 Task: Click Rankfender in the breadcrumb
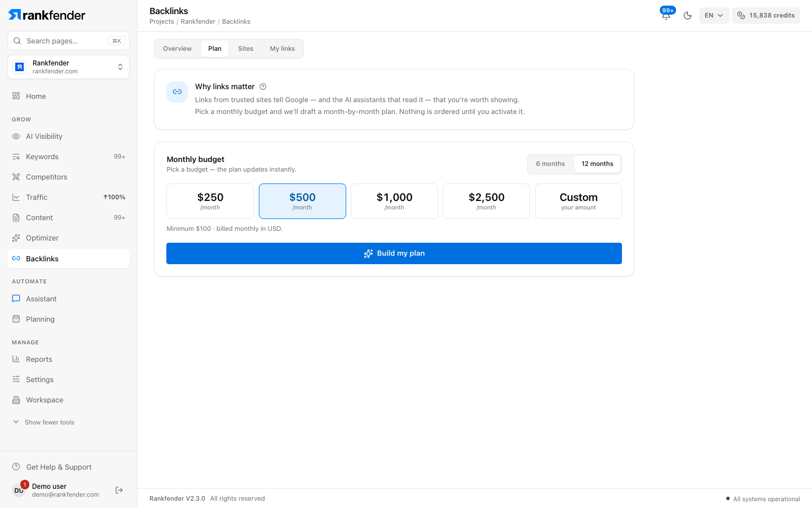pyautogui.click(x=198, y=21)
